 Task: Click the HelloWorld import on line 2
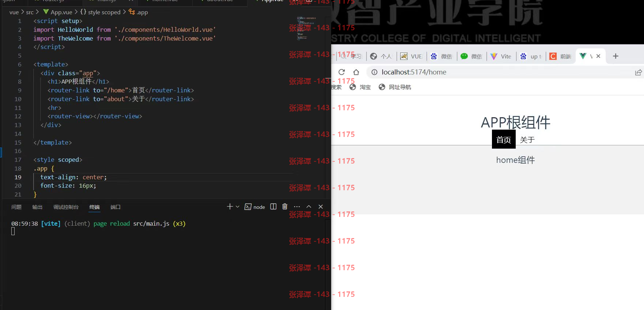[x=125, y=30]
